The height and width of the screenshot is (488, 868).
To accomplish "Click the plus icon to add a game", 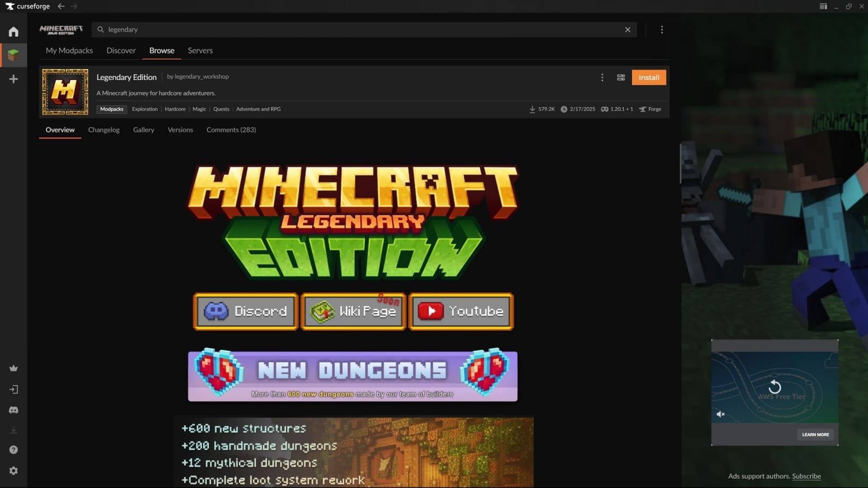I will [x=13, y=79].
